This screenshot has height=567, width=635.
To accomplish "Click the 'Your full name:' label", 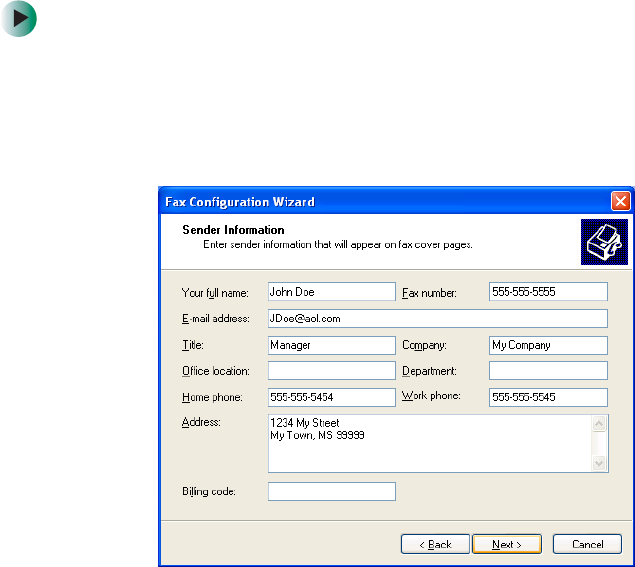I will coord(215,293).
